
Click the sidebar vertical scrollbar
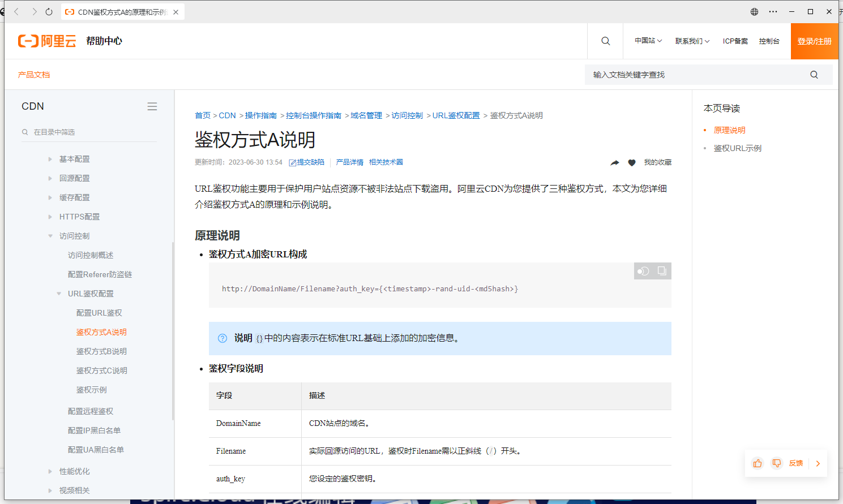[173, 331]
